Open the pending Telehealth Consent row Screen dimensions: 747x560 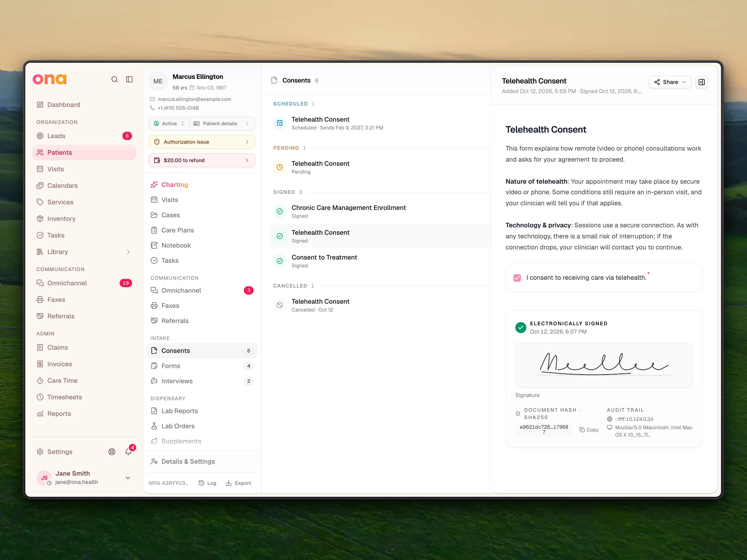(x=380, y=167)
